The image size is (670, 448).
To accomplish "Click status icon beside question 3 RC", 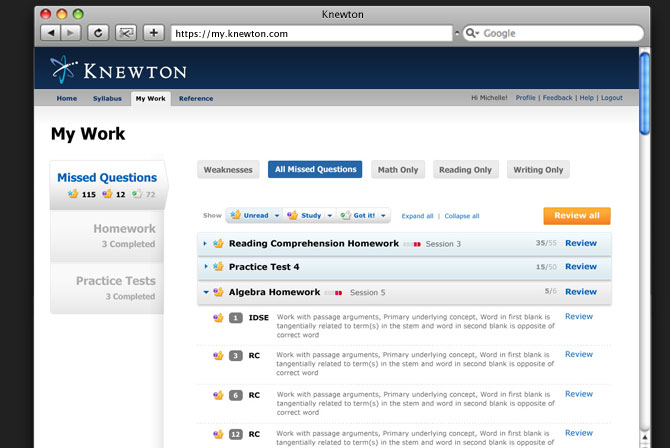I will (x=218, y=356).
